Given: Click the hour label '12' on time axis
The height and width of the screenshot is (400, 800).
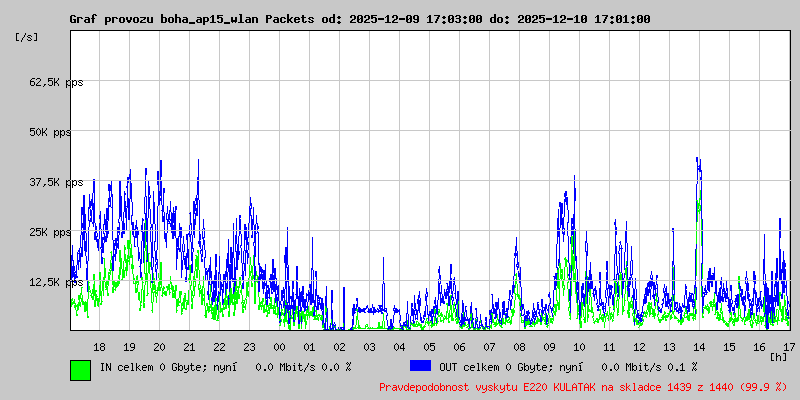Looking at the screenshot, I should (x=639, y=347).
